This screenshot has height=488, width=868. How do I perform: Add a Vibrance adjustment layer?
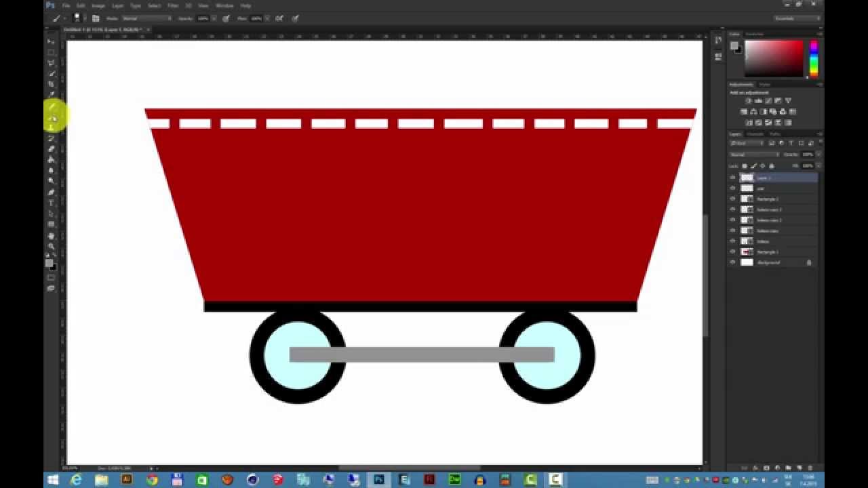[x=787, y=100]
